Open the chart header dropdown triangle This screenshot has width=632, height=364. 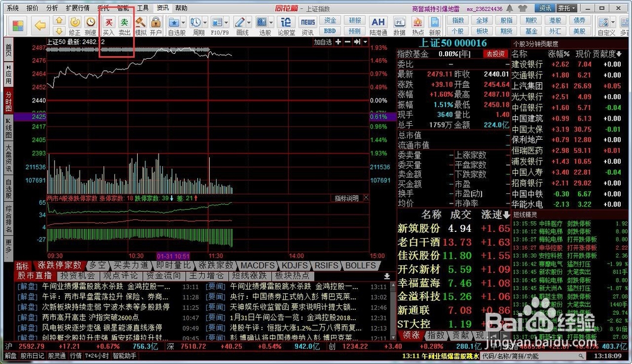click(365, 42)
